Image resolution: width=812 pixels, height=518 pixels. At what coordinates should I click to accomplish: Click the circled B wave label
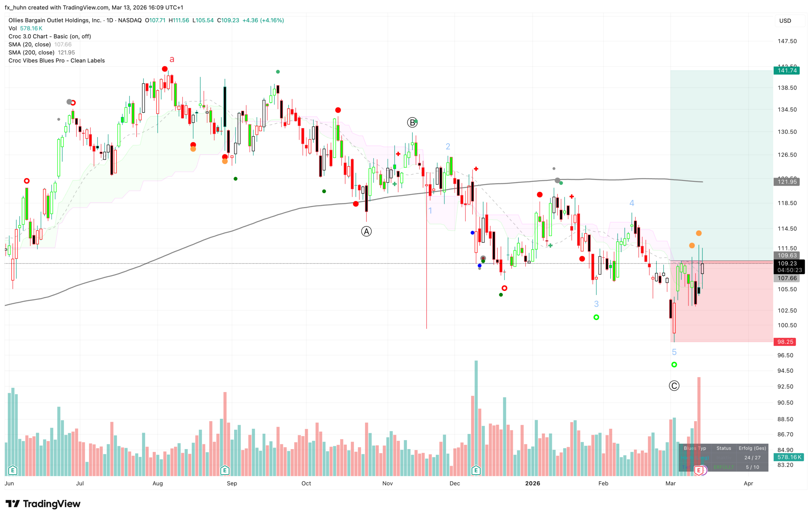coord(412,122)
